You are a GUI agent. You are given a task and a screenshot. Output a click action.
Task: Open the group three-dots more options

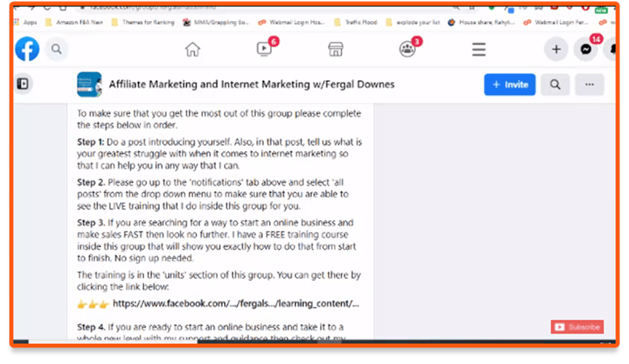589,85
